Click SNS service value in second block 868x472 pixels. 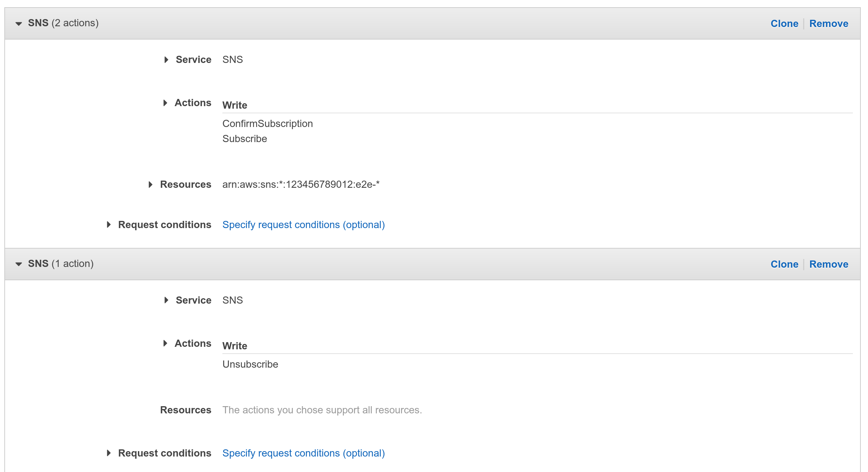click(232, 300)
